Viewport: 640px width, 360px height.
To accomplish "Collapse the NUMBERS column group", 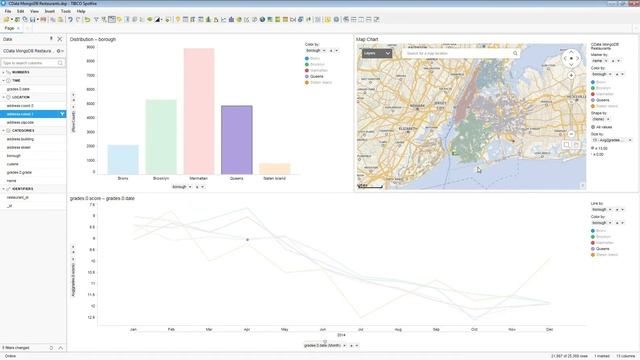I will pyautogui.click(x=3, y=72).
